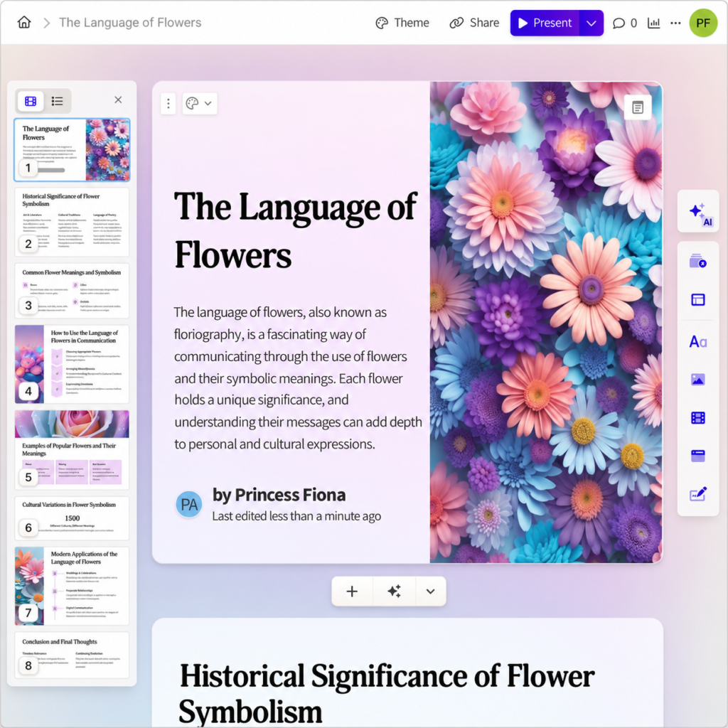The image size is (728, 728).
Task: Generate a new card with AI sparkle
Action: 394,591
